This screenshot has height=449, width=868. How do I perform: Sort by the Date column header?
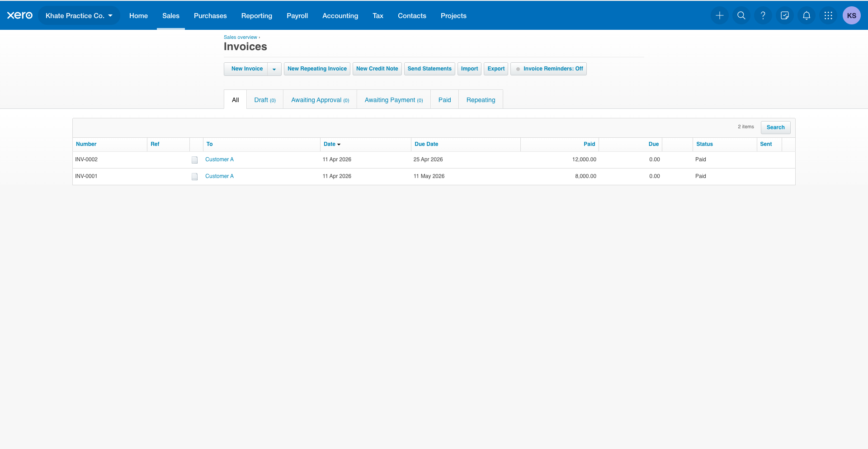pos(332,144)
